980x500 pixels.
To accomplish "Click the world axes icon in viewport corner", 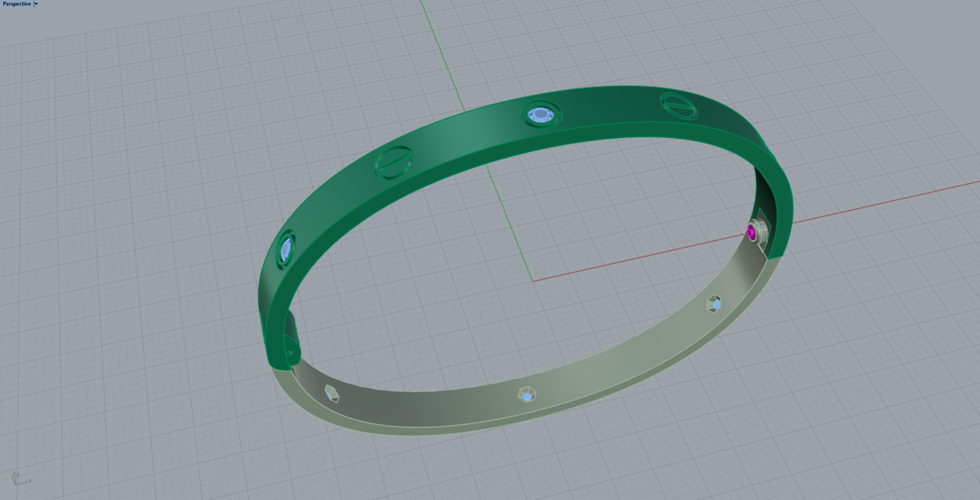I will [20, 479].
